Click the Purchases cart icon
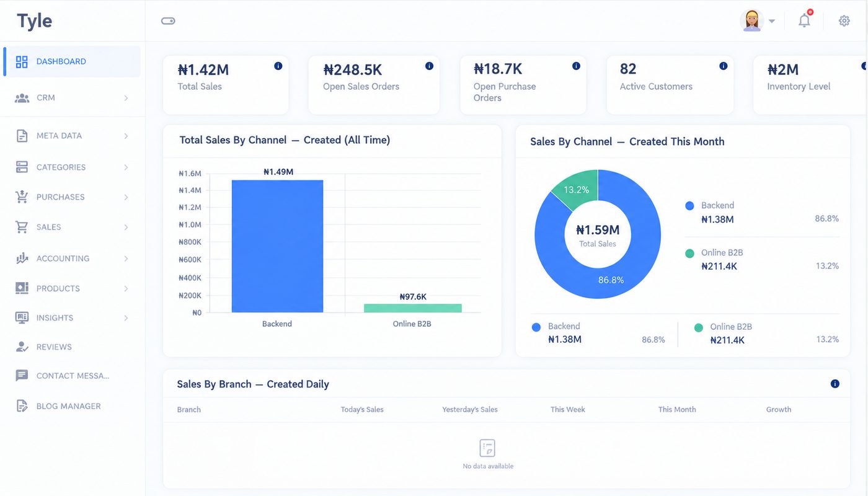This screenshot has width=868, height=496. (22, 197)
